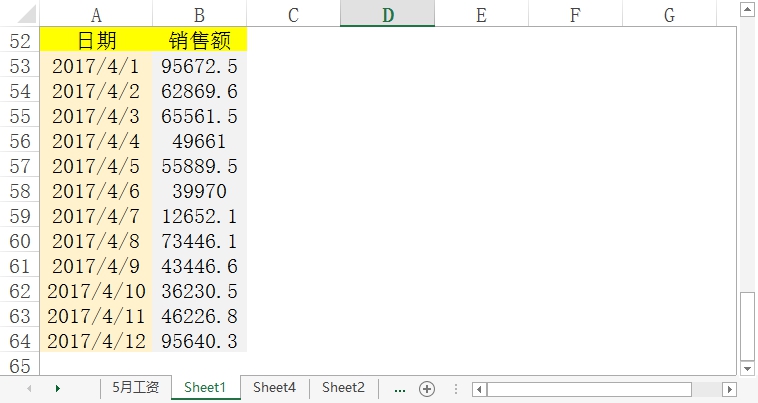Select sales value 55889.5
The width and height of the screenshot is (758, 403).
coord(199,166)
